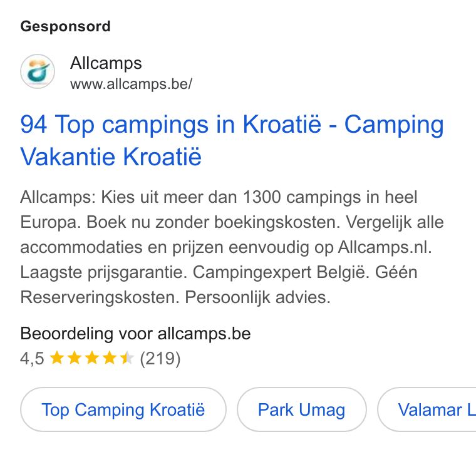Open the 94 Top campings in Kroatië headline

[x=232, y=140]
